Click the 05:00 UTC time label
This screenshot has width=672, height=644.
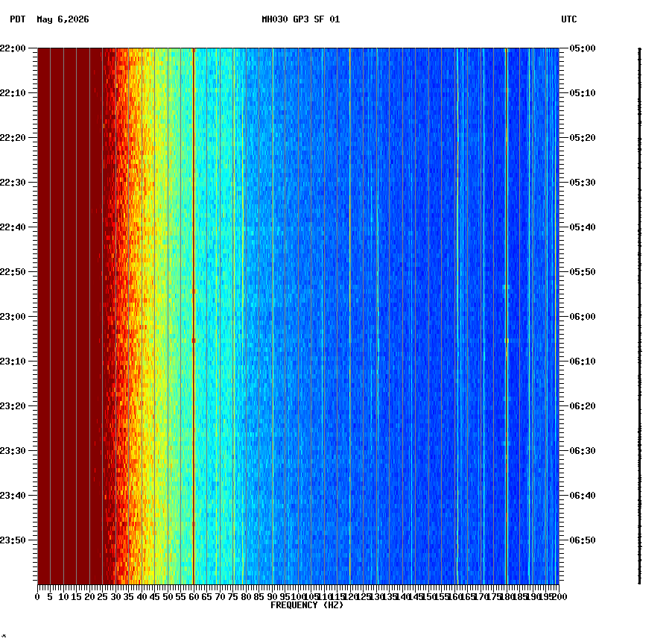tap(583, 48)
